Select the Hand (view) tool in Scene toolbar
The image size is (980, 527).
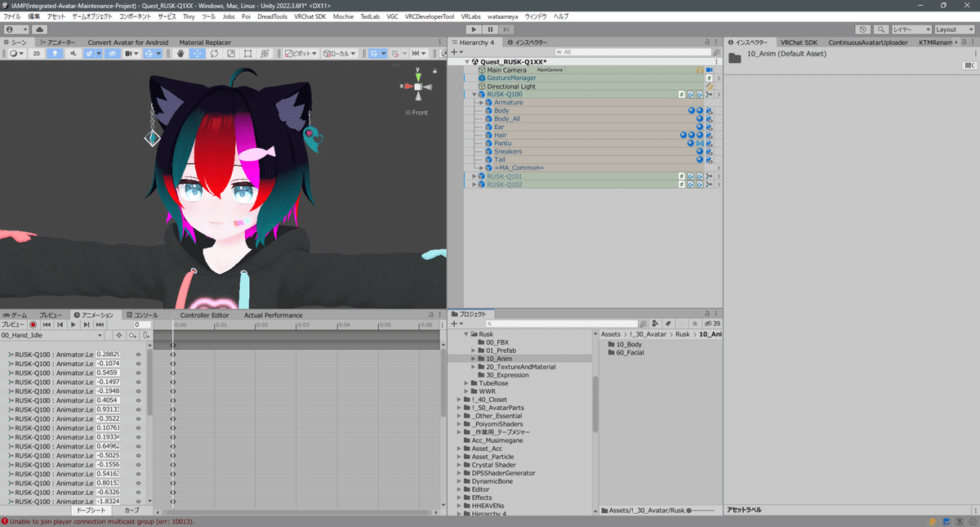(x=181, y=53)
